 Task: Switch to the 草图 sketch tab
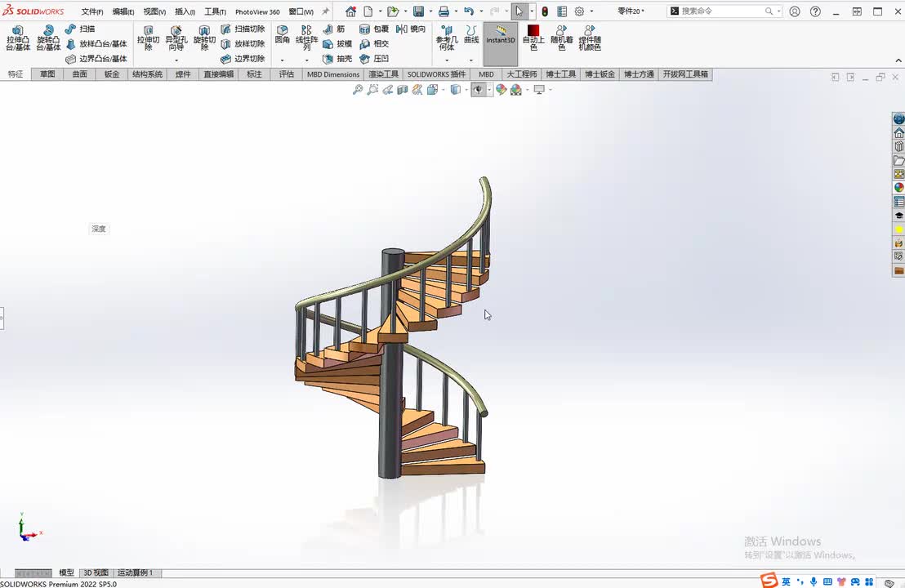click(x=47, y=73)
